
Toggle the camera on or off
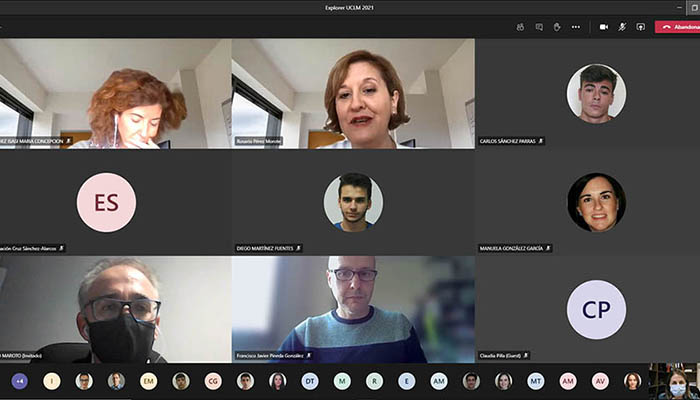(603, 27)
